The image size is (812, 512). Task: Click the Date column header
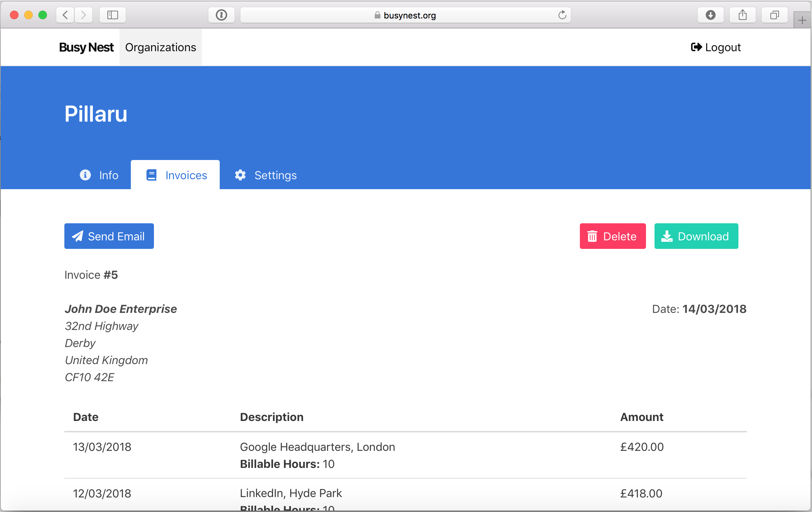[x=86, y=417]
